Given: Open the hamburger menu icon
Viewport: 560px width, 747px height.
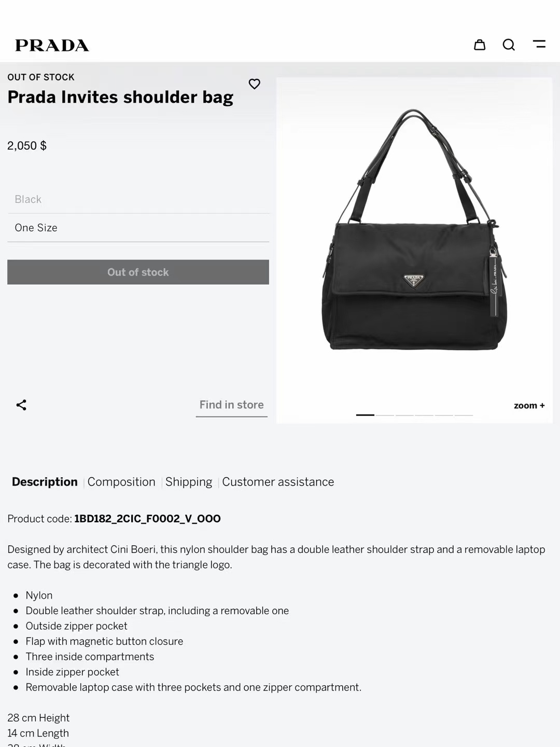Looking at the screenshot, I should pos(539,45).
